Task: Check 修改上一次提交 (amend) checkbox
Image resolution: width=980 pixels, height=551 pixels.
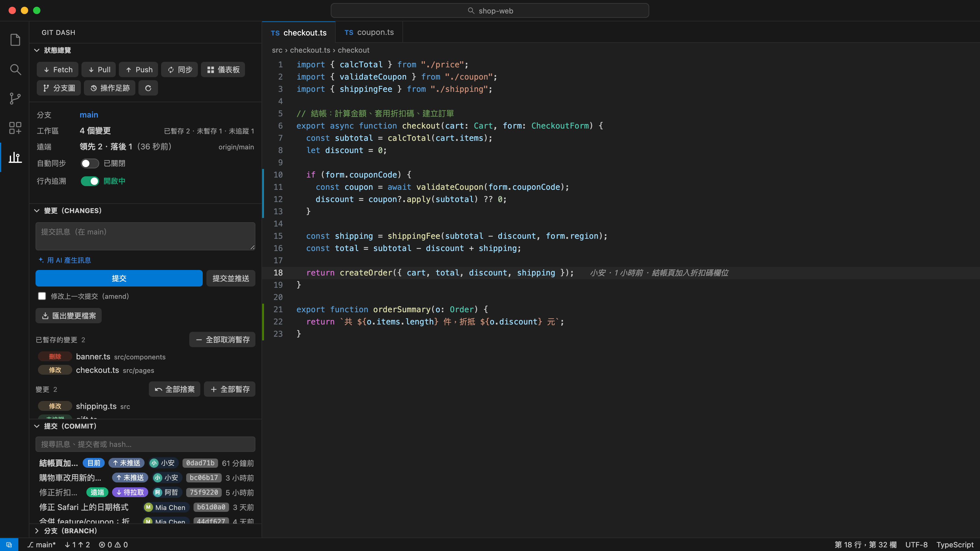Action: (x=42, y=296)
